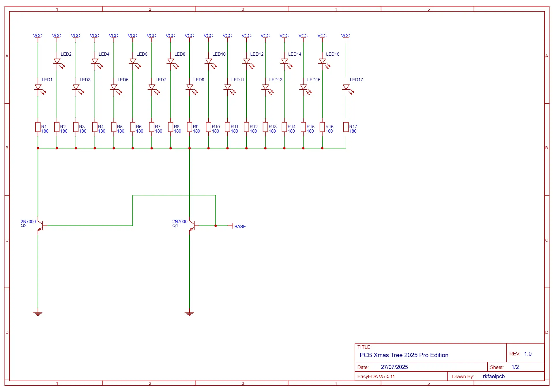554x392 pixels.
Task: Click the R11 designator label
Action: 235,127
